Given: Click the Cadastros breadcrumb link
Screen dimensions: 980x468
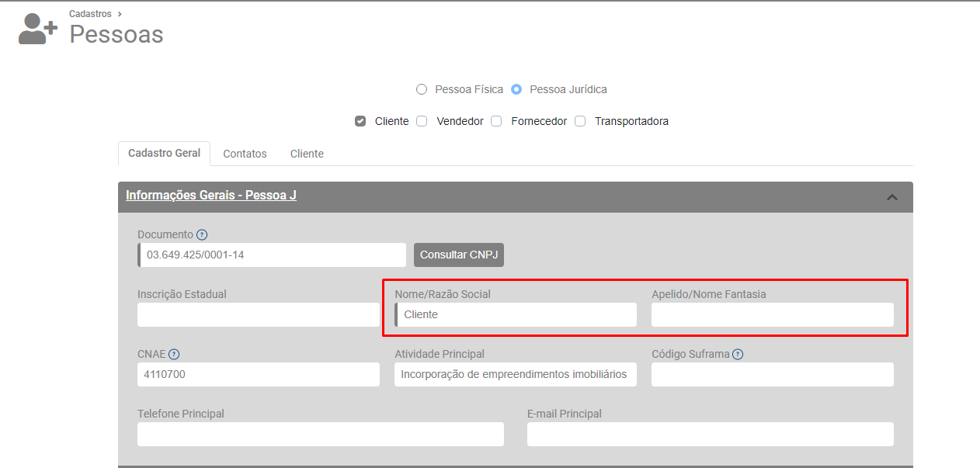Looking at the screenshot, I should (x=90, y=14).
